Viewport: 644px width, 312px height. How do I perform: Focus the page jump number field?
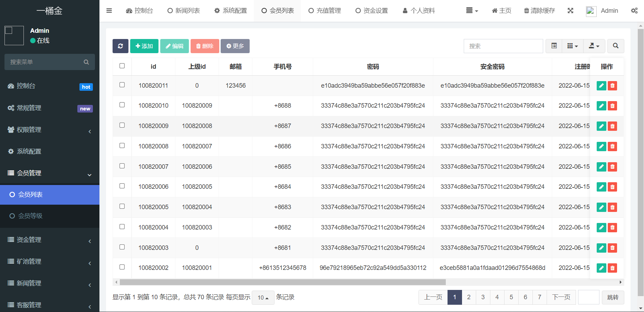pos(589,297)
